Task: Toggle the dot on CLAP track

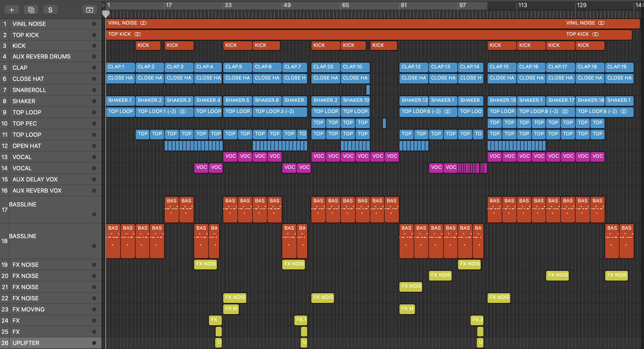Action: [x=94, y=68]
